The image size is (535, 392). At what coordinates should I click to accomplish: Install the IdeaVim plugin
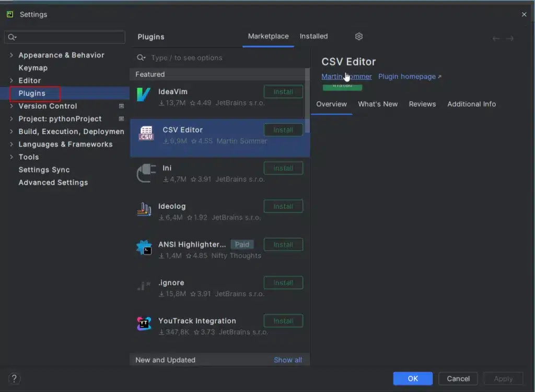pos(283,92)
